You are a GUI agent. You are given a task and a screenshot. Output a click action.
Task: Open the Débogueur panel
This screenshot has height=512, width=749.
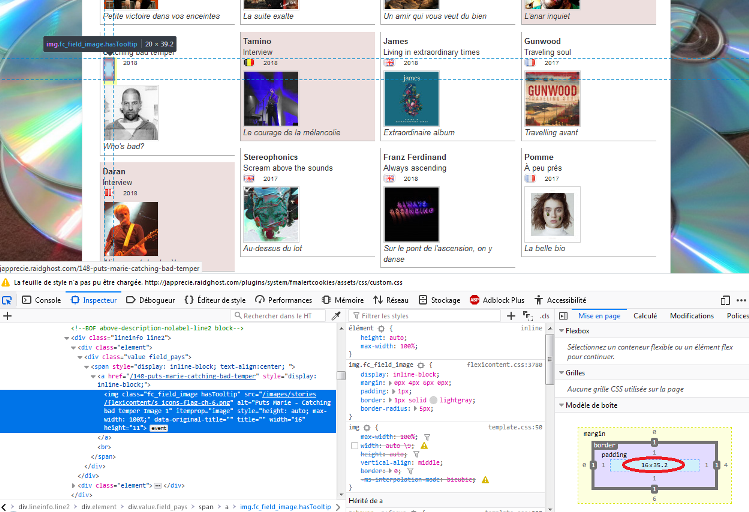coord(150,300)
